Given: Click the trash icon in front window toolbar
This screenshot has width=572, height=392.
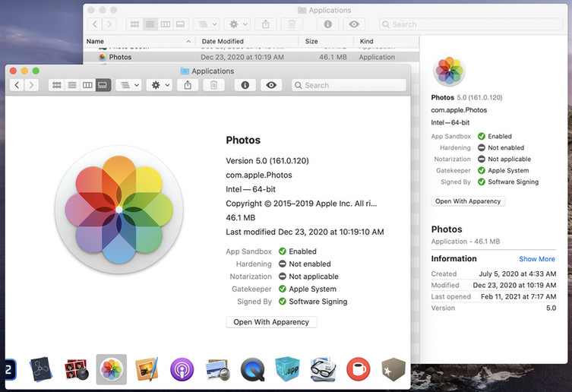Looking at the screenshot, I should [213, 85].
